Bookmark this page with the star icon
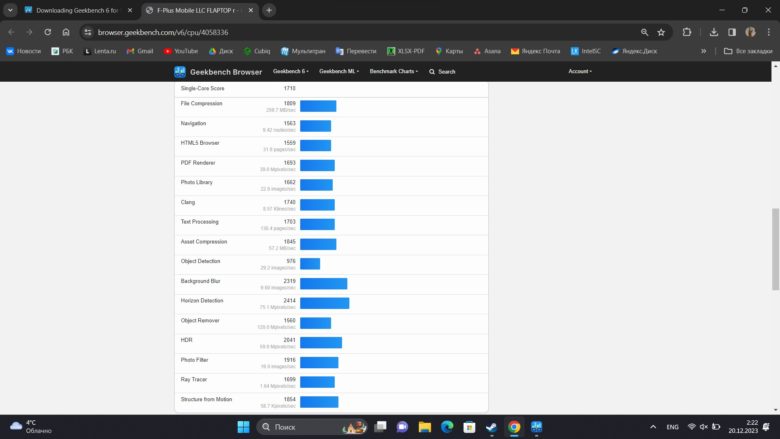 (661, 32)
